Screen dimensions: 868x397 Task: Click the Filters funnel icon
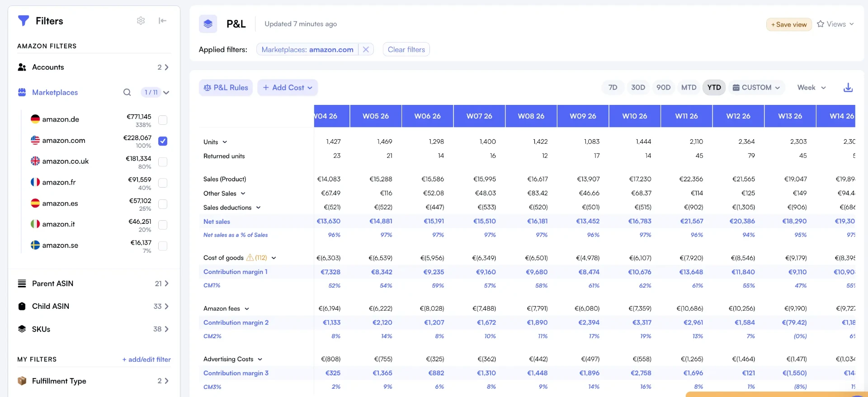click(24, 21)
